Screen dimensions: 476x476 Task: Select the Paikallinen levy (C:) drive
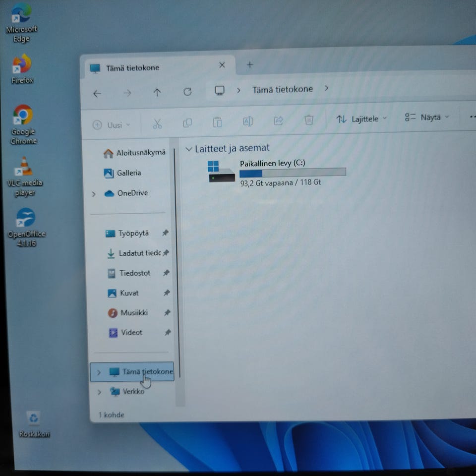[x=277, y=173]
